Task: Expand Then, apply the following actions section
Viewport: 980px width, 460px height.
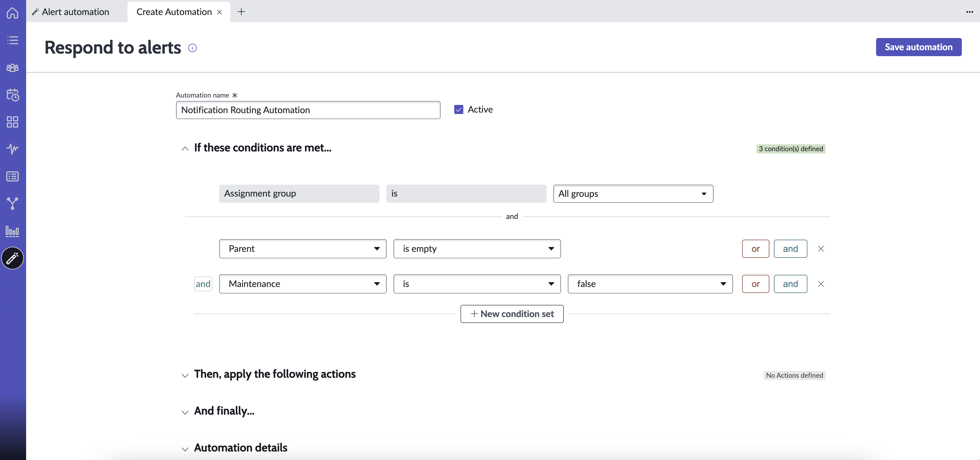Action: tap(185, 375)
